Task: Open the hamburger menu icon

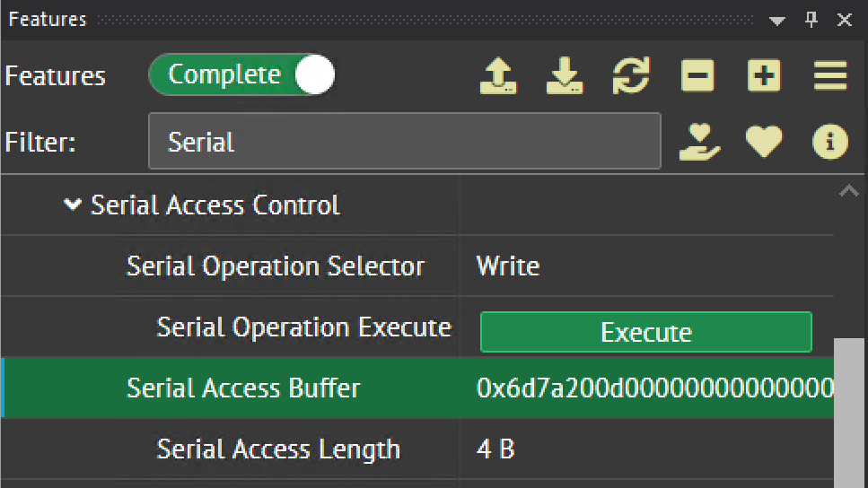Action: point(830,77)
